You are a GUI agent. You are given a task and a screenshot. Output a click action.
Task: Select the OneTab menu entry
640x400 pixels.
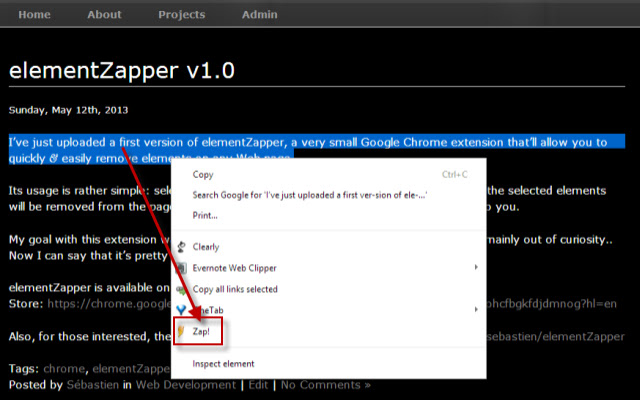point(329,310)
